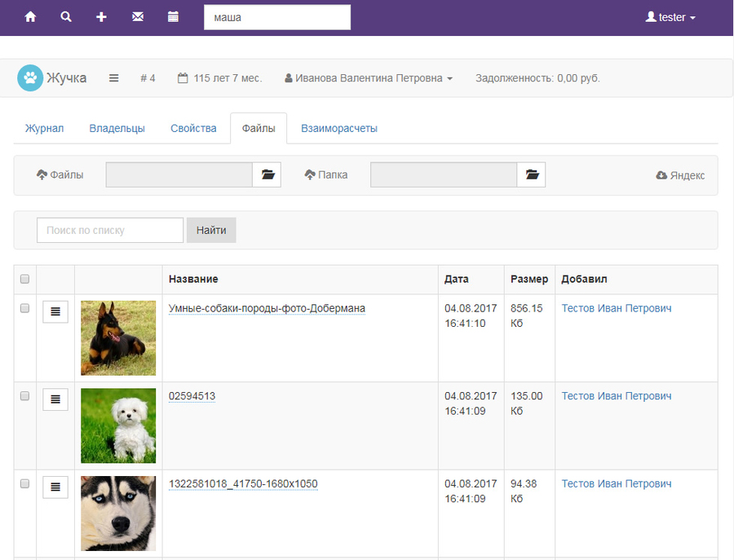The width and height of the screenshot is (734, 560).
Task: Switch to the Свойства tab
Action: pos(193,128)
